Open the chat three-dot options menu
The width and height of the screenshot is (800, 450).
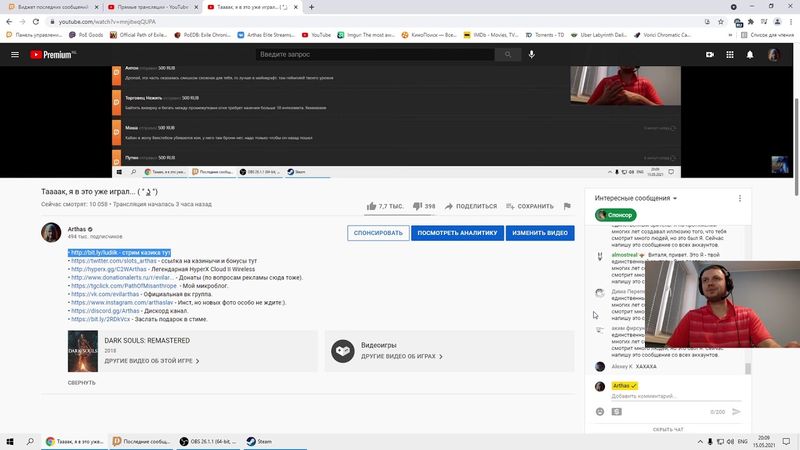tap(764, 198)
